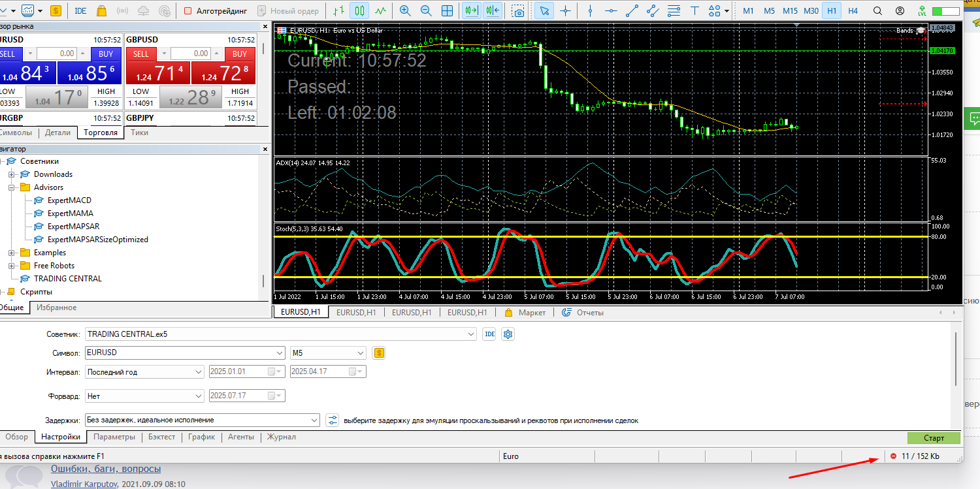Zoom in on the chart
The image size is (980, 489).
(x=405, y=10)
